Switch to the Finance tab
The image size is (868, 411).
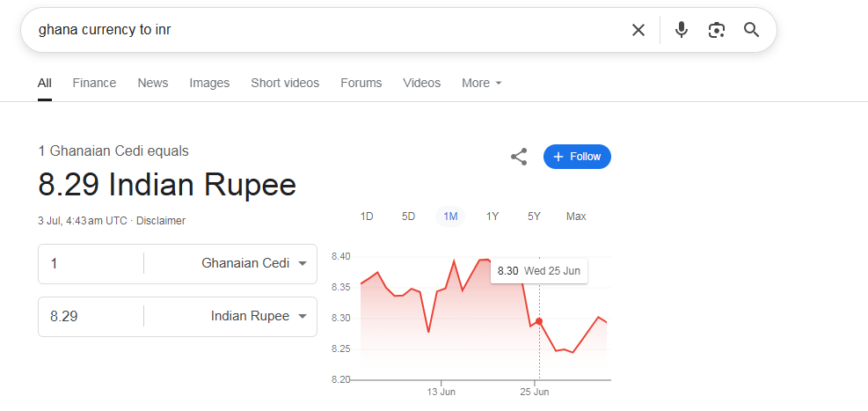tap(94, 83)
